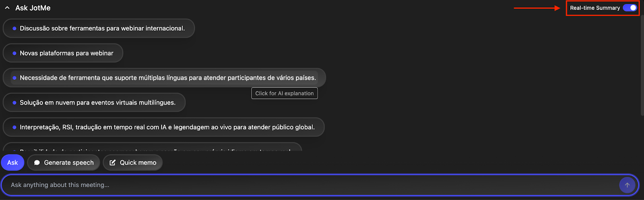Image resolution: width=644 pixels, height=200 pixels.
Task: Click the Generate speech button
Action: [64, 162]
